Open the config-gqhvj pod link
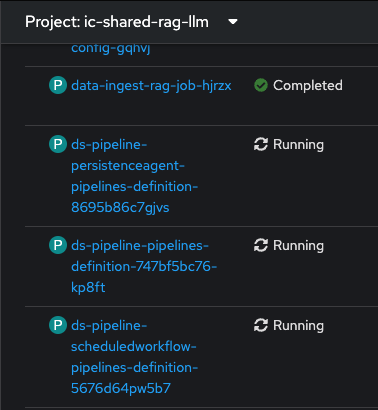 click(111, 49)
